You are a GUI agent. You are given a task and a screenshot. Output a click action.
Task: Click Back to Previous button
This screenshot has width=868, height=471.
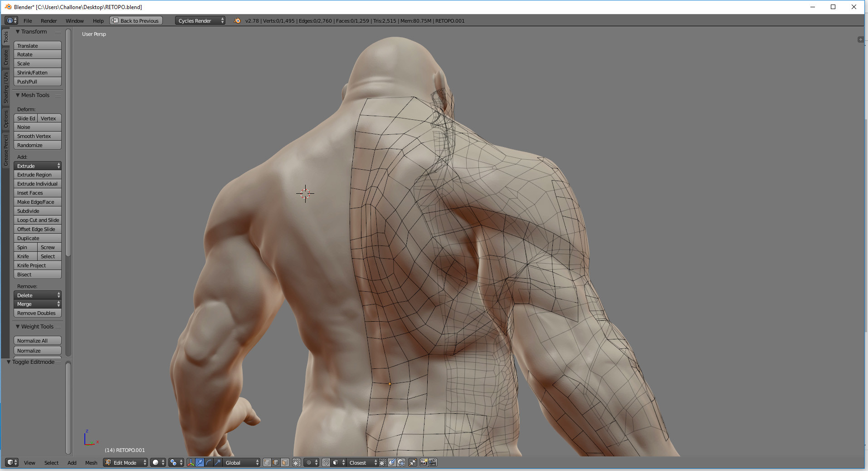tap(136, 20)
